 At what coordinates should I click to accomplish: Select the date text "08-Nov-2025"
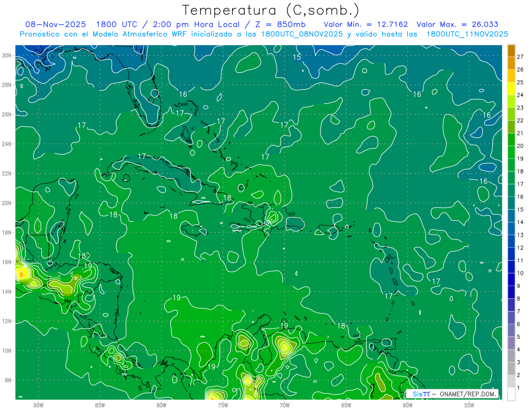pos(55,24)
